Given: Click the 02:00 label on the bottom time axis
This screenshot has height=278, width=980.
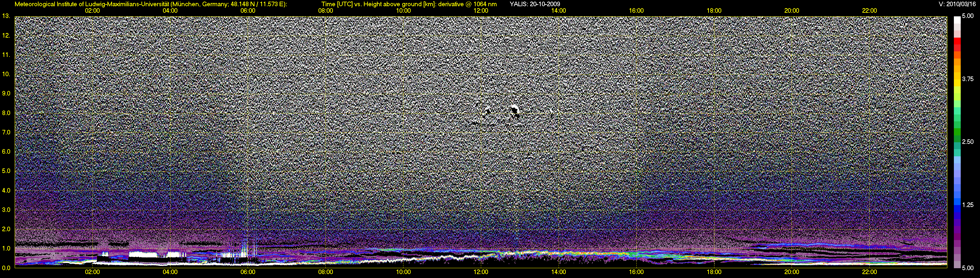Looking at the screenshot, I should (x=92, y=272).
